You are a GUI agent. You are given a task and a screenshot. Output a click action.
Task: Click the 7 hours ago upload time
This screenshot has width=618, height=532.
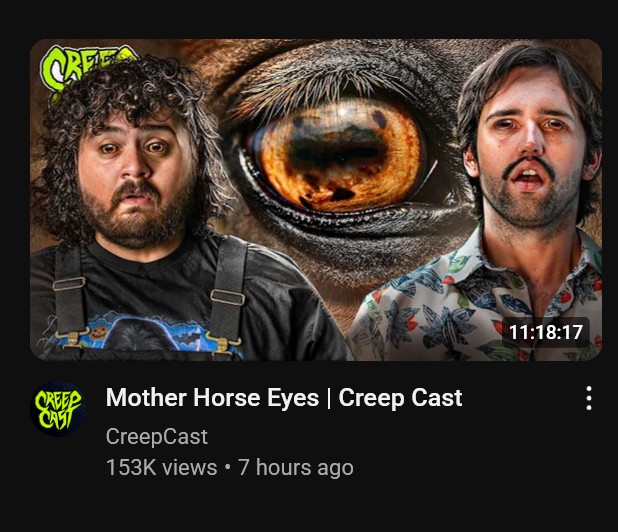pyautogui.click(x=296, y=467)
